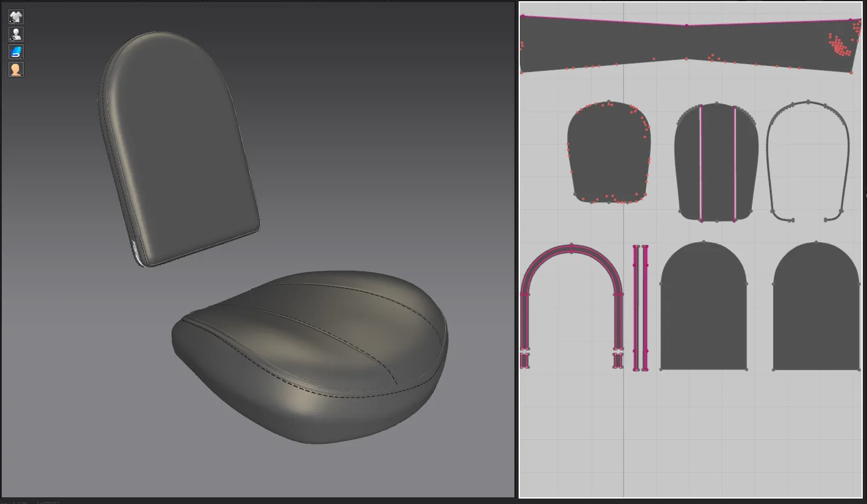Screen dimensions: 867x504
Task: Click the right pink internal line
Action: 735,163
